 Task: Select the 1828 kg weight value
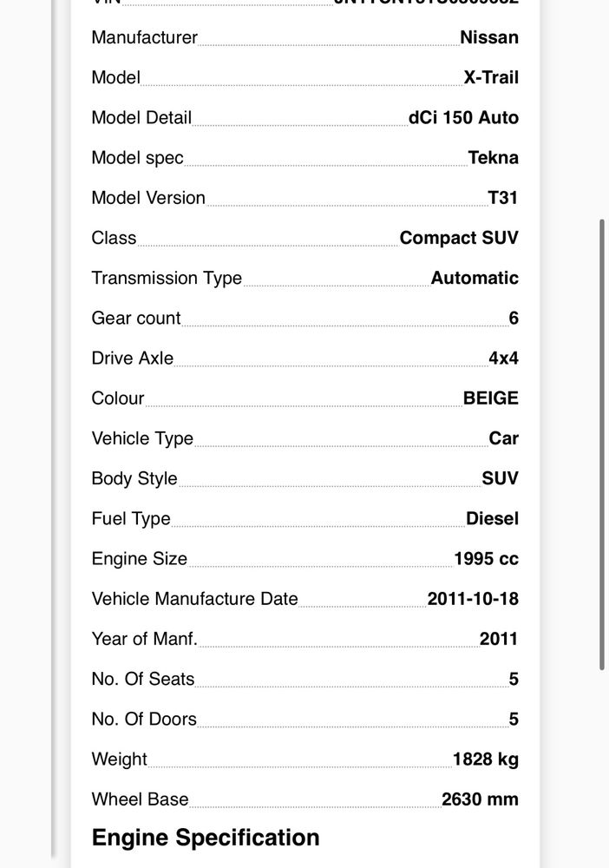pos(486,759)
